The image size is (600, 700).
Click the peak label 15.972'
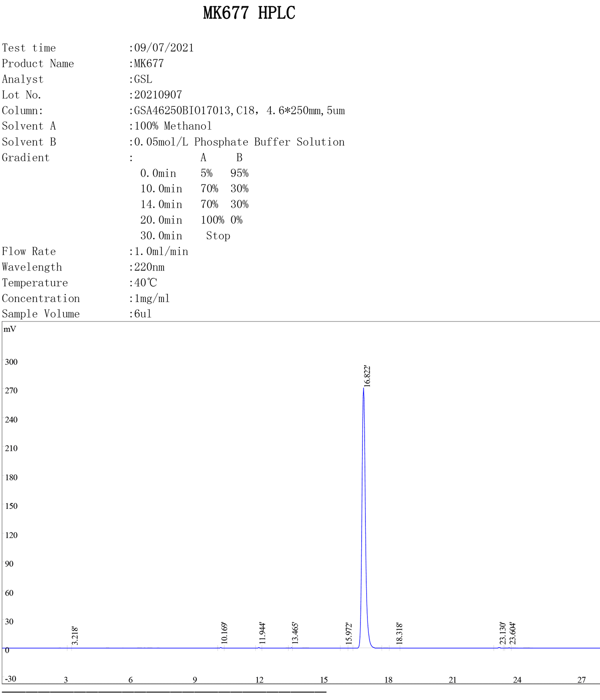[349, 634]
